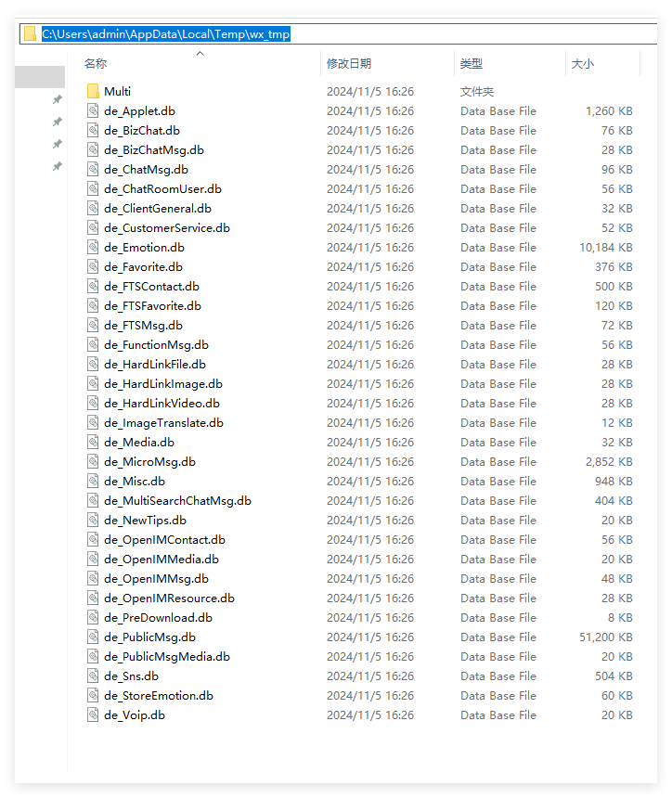Viewport: 672px width, 798px height.
Task: Click the de_Applet.db file icon
Action: 93,110
